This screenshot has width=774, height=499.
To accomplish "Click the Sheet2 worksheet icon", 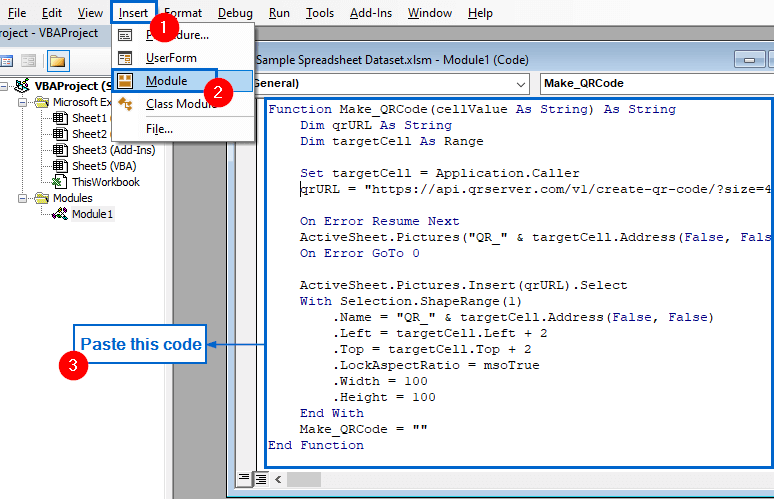I will click(60, 134).
